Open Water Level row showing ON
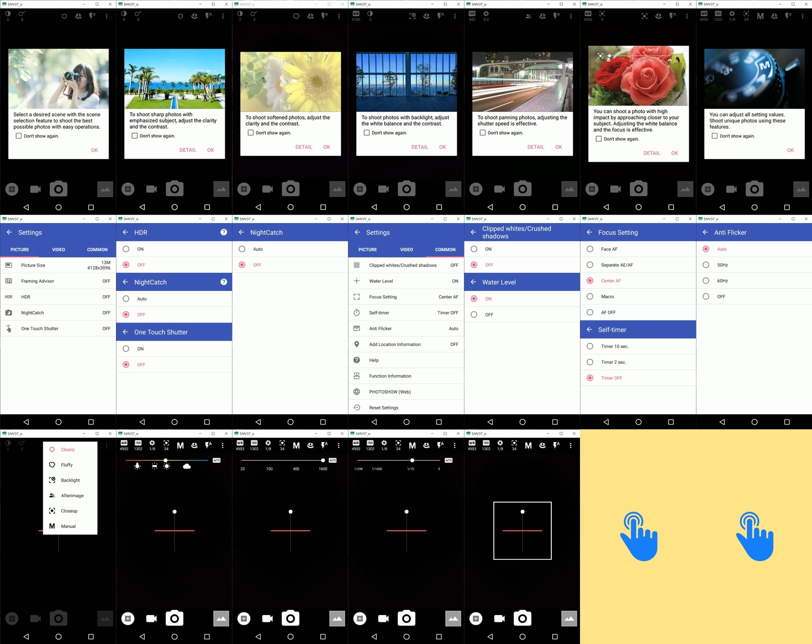The image size is (812, 644). (x=406, y=281)
